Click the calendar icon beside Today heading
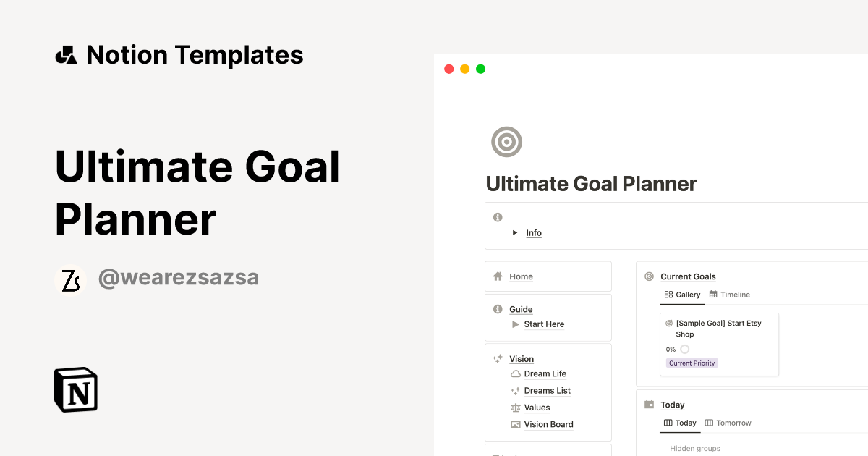 pyautogui.click(x=648, y=404)
